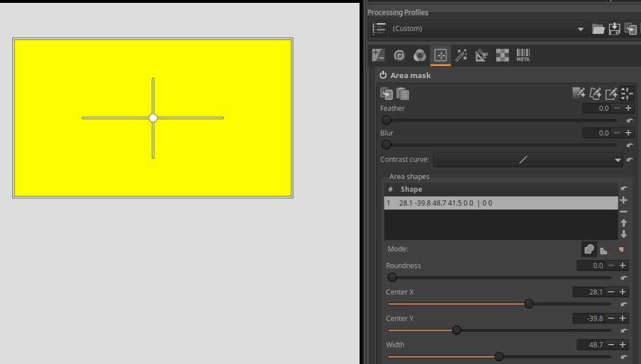Screen dimensions: 641x364
Task: Toggle the profile fill mode list icon
Action: [379, 29]
